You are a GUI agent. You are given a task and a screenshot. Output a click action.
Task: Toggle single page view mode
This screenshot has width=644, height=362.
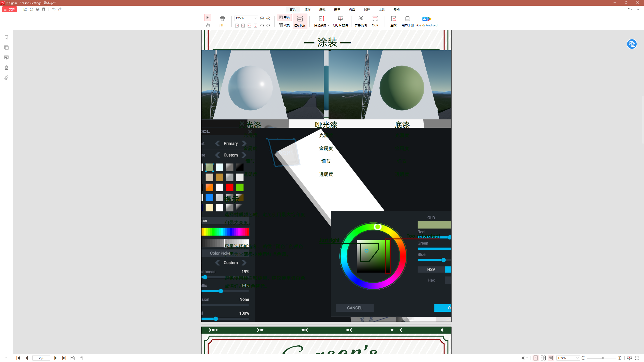coord(284,17)
